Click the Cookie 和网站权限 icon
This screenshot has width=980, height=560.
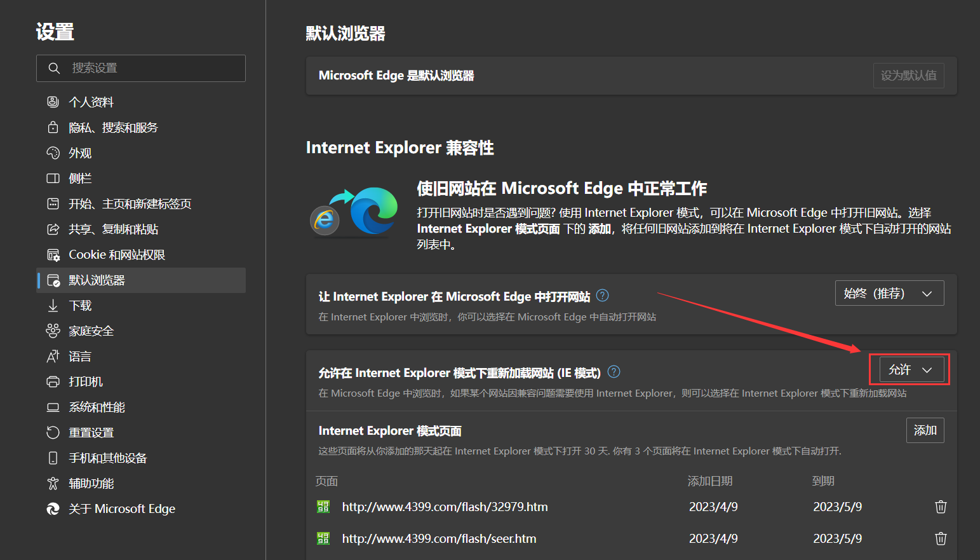pos(53,255)
